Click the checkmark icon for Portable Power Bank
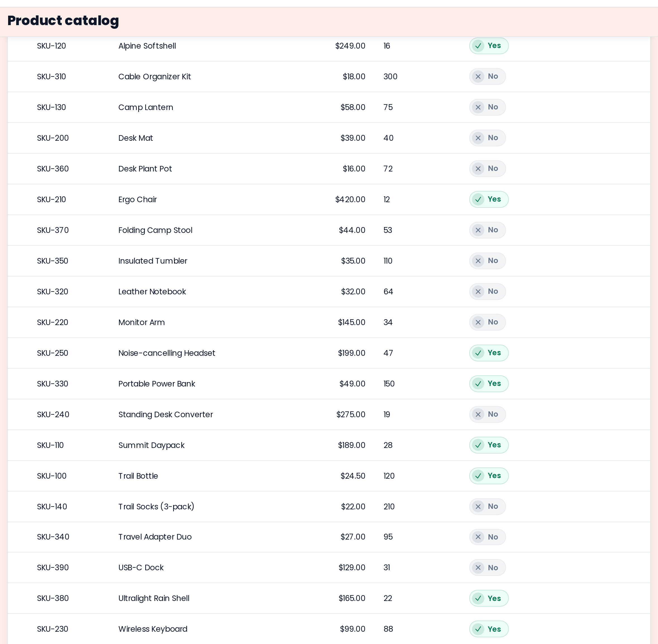The height and width of the screenshot is (644, 658). 478,383
